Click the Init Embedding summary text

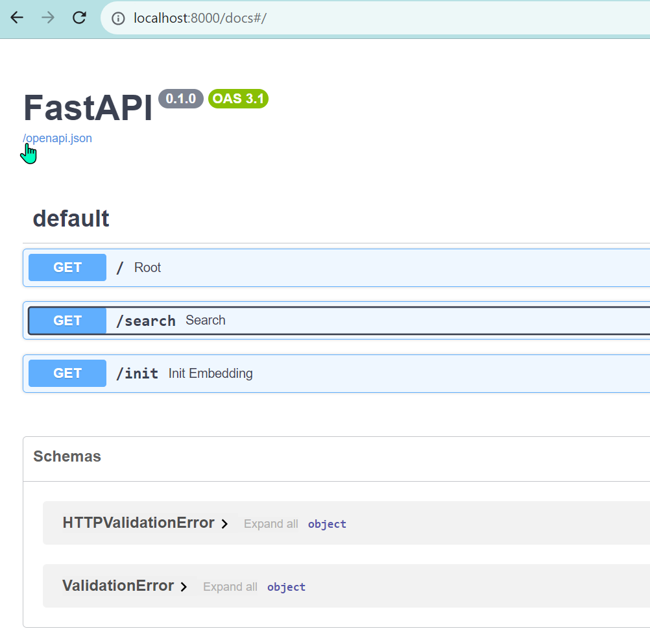tap(211, 373)
